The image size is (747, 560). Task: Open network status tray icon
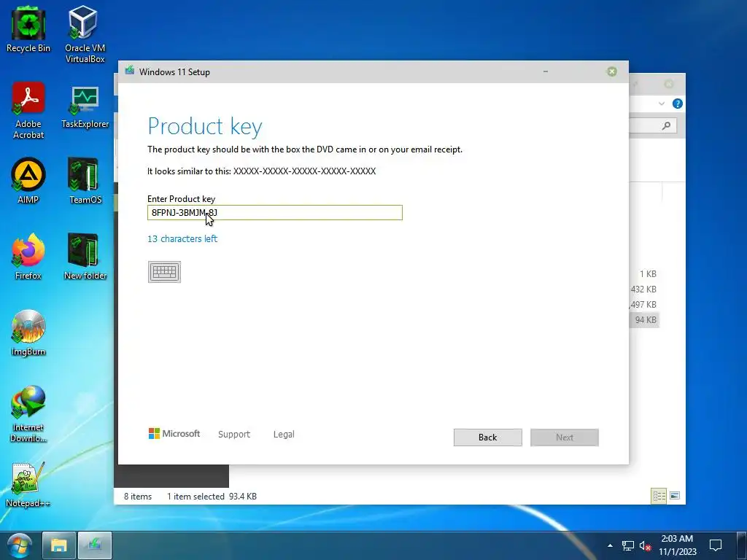pyautogui.click(x=628, y=545)
